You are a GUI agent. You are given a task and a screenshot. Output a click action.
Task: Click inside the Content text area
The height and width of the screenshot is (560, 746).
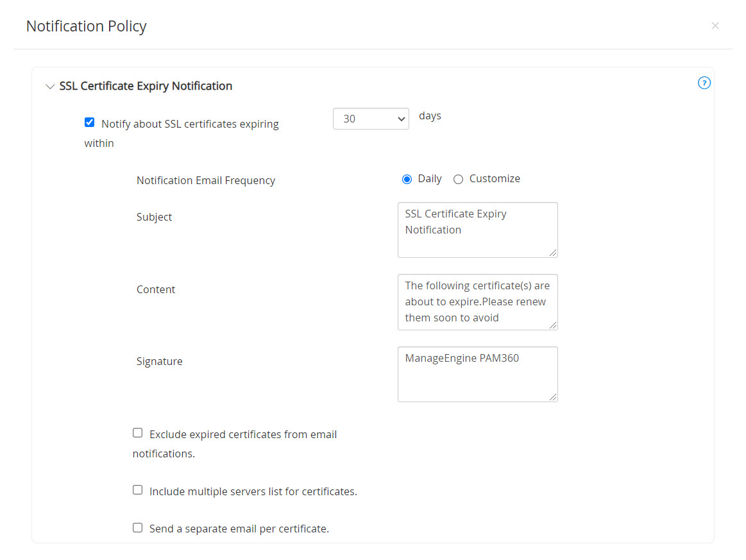[x=477, y=301]
